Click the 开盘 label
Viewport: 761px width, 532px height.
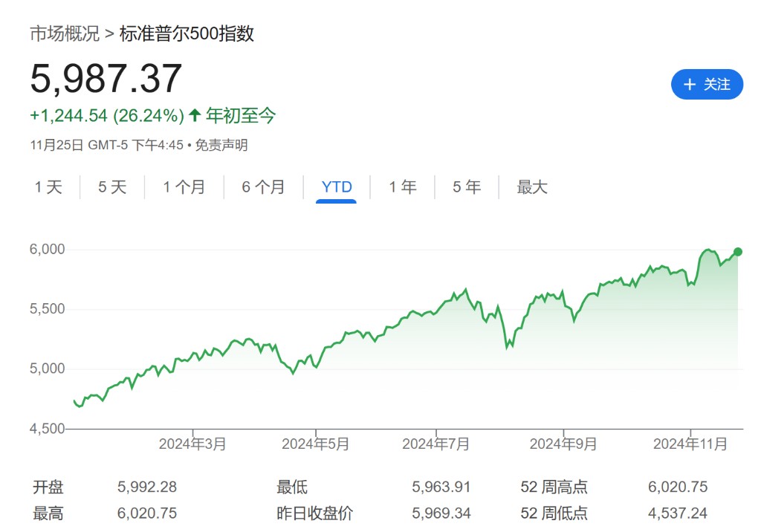click(x=48, y=487)
